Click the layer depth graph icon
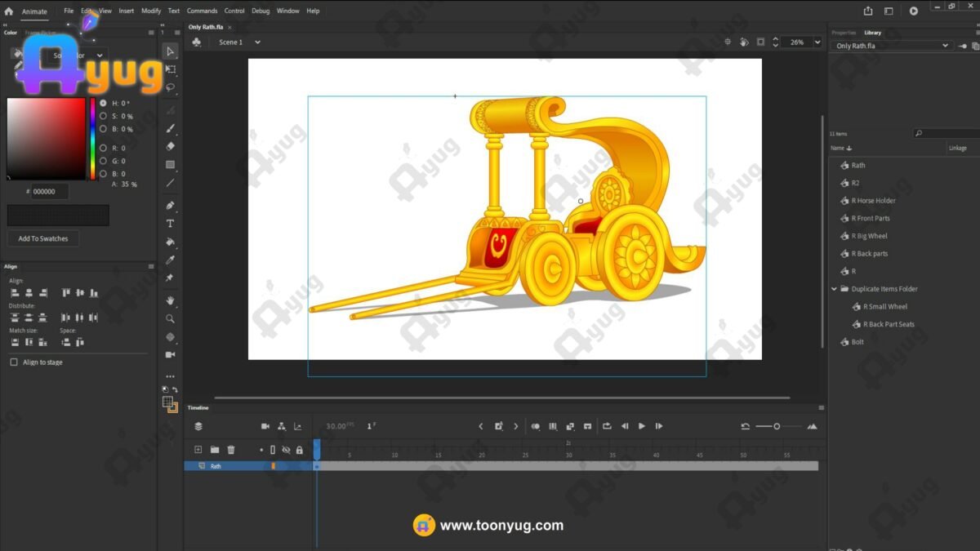The image size is (980, 551). [x=297, y=426]
